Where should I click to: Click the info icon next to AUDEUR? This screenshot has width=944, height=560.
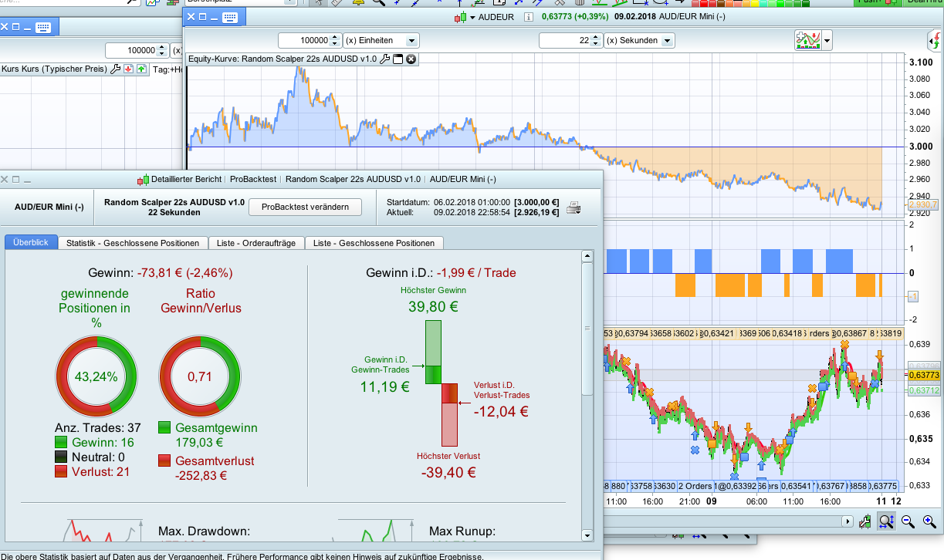[x=529, y=16]
